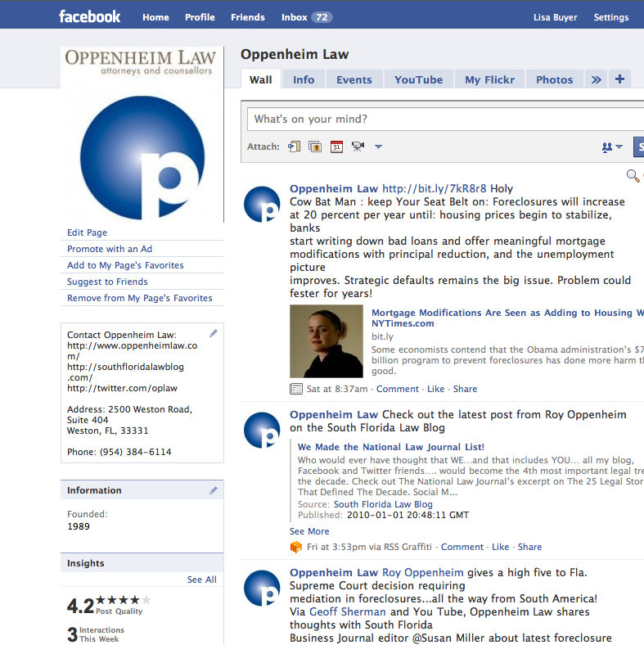Click the note icon beside Sat at 8:37am
This screenshot has height=645, width=644.
(296, 389)
